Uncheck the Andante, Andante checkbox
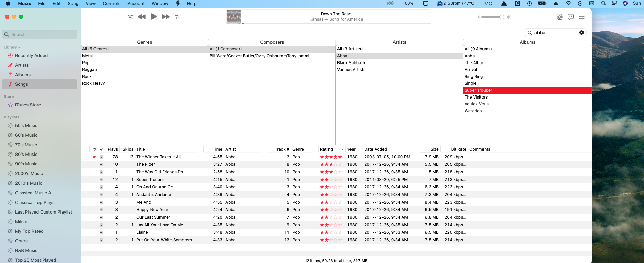 click(x=101, y=195)
